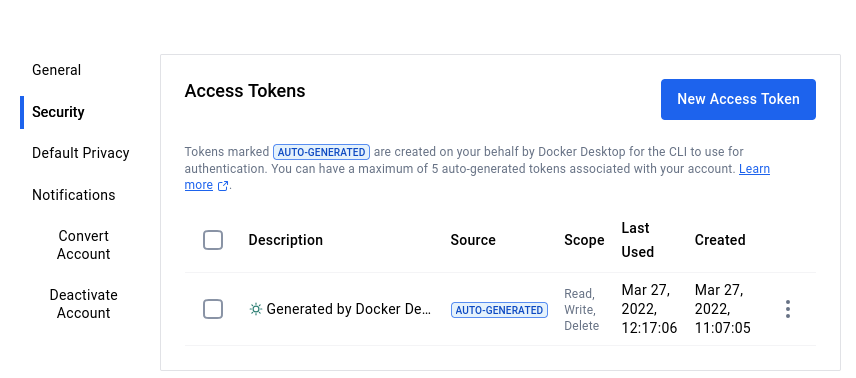Check the box for Generated by Docker token
The width and height of the screenshot is (856, 378).
[213, 309]
